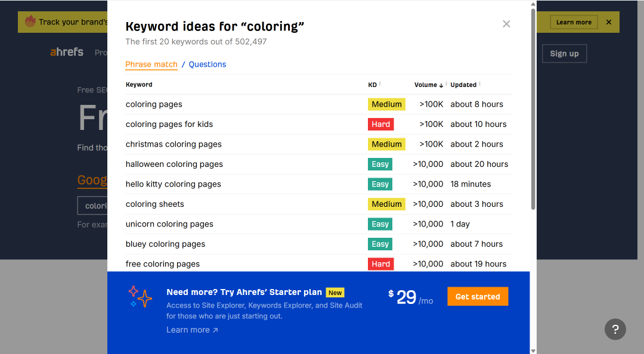The height and width of the screenshot is (354, 644).
Task: Click volume >100K for coloring pages
Action: pyautogui.click(x=431, y=104)
